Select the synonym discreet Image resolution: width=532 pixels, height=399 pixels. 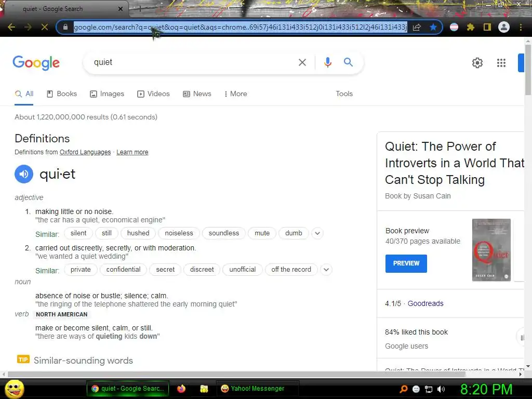(x=202, y=270)
